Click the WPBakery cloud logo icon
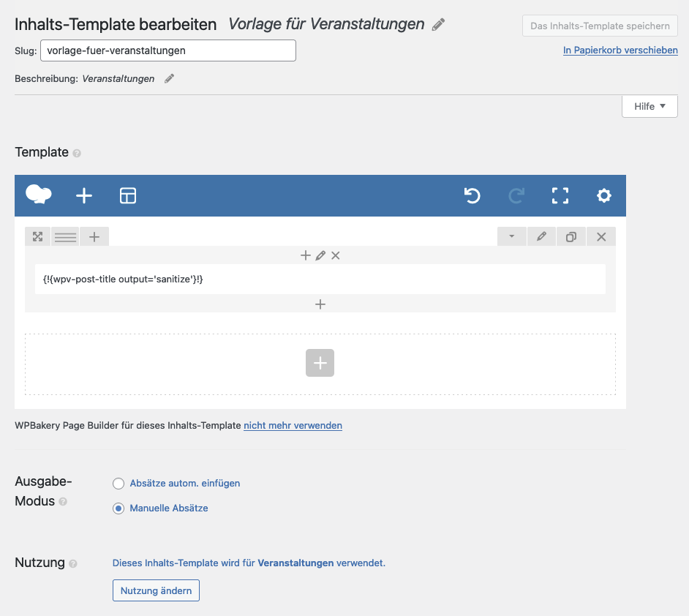689x616 pixels. pos(39,195)
